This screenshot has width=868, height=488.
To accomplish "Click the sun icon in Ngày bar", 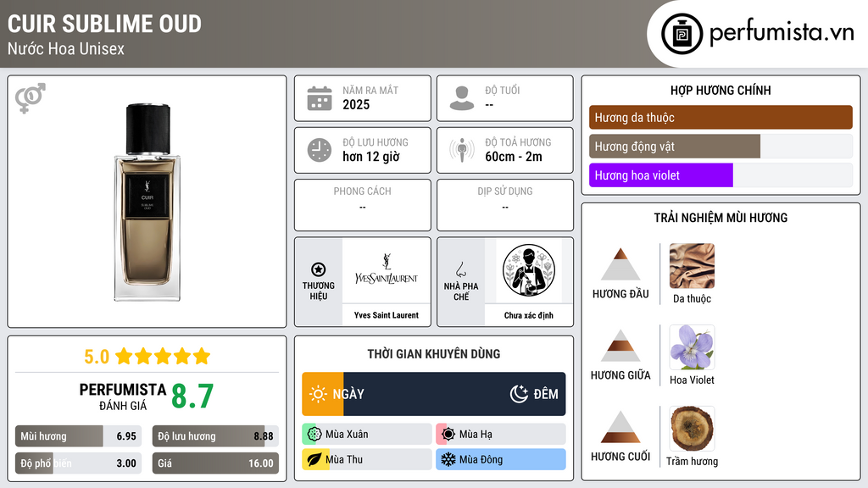I will pyautogui.click(x=319, y=394).
